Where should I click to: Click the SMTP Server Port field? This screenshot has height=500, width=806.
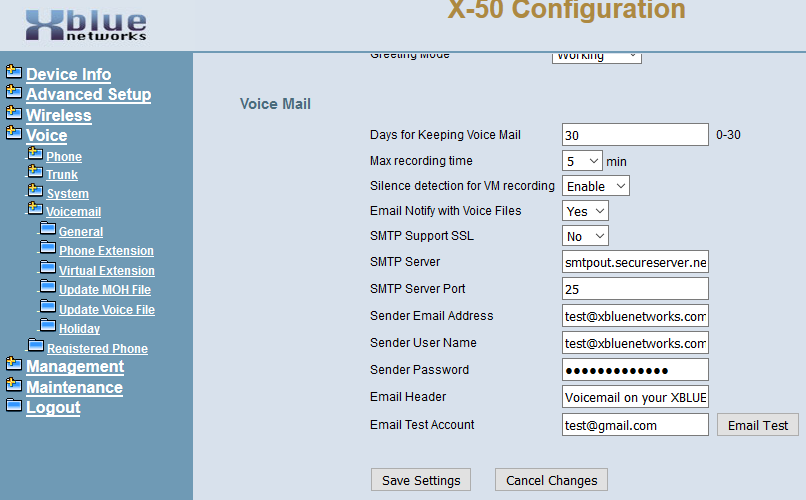click(635, 289)
